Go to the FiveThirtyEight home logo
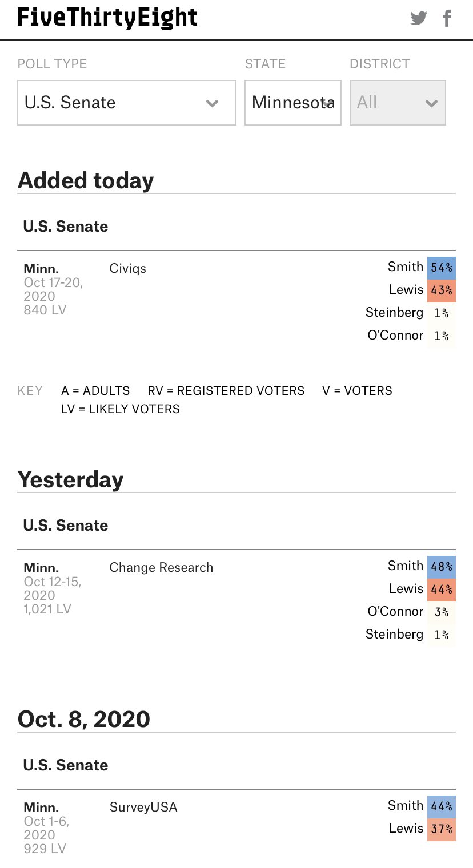 [x=107, y=18]
